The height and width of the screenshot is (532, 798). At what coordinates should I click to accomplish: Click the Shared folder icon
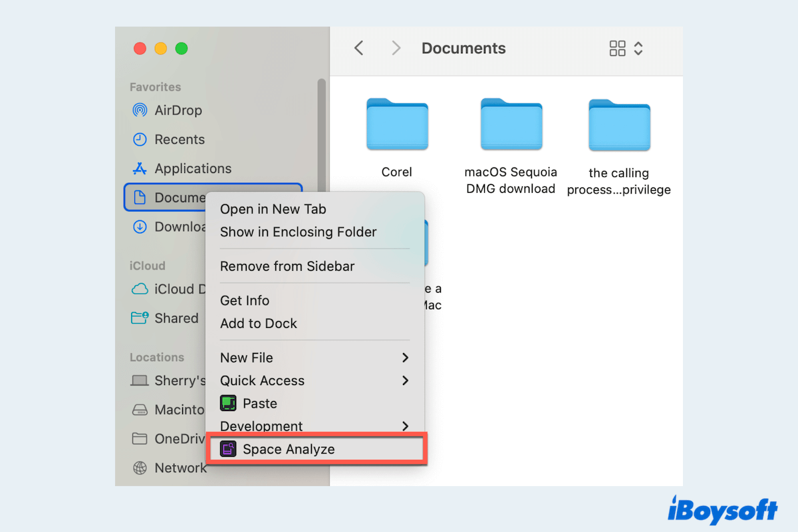click(140, 318)
